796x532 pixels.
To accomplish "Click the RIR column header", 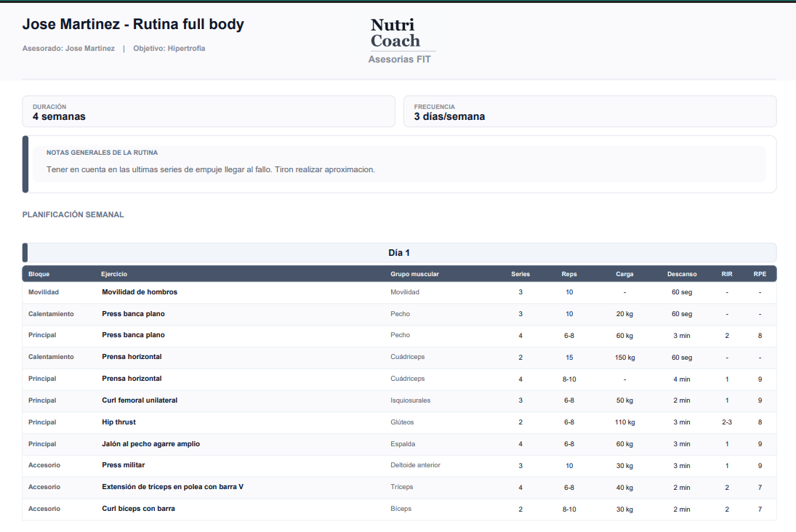I will point(727,274).
